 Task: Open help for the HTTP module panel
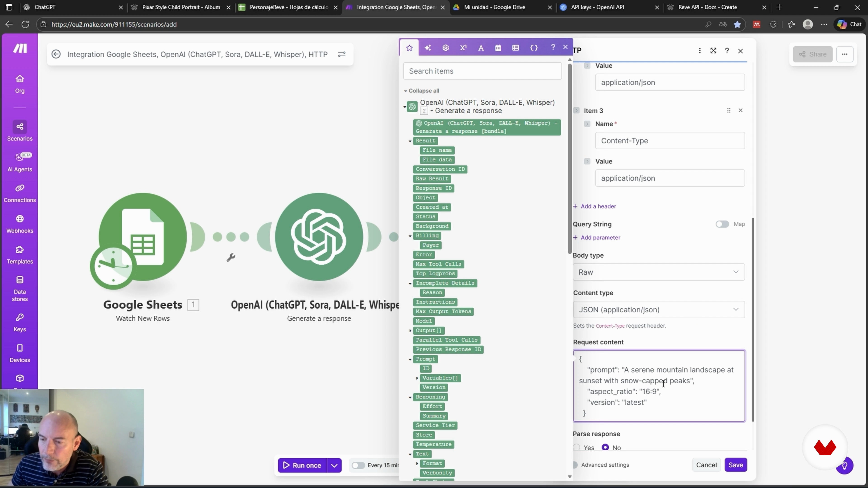click(x=727, y=51)
